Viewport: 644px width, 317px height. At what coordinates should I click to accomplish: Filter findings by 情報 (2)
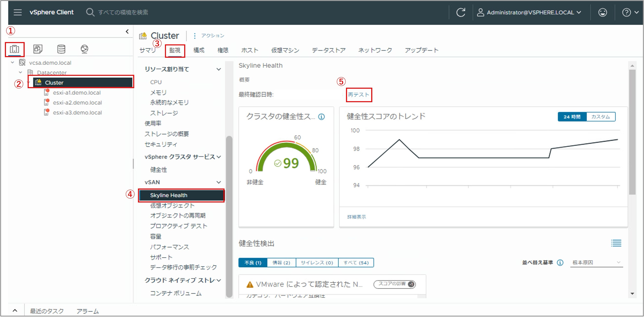[281, 263]
